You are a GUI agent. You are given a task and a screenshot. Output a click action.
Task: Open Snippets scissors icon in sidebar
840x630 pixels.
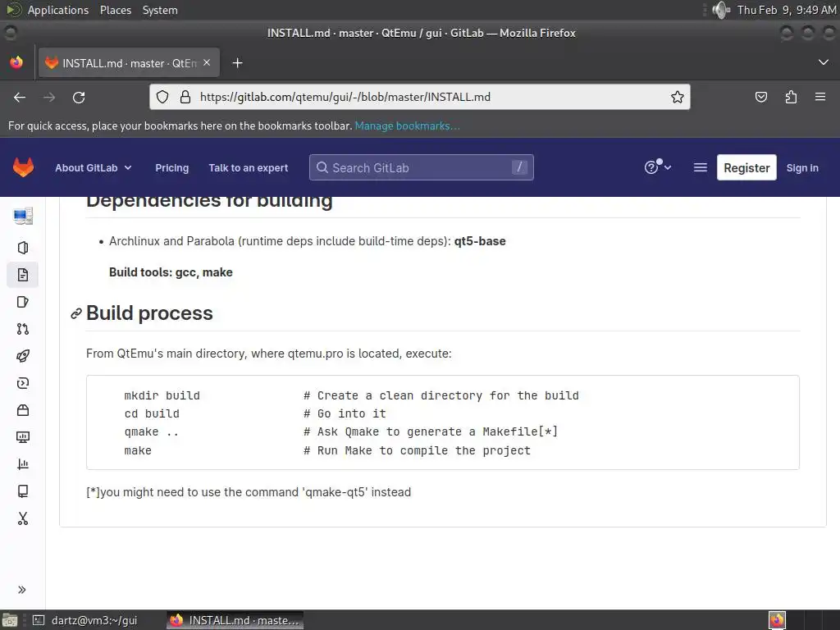pyautogui.click(x=22, y=518)
